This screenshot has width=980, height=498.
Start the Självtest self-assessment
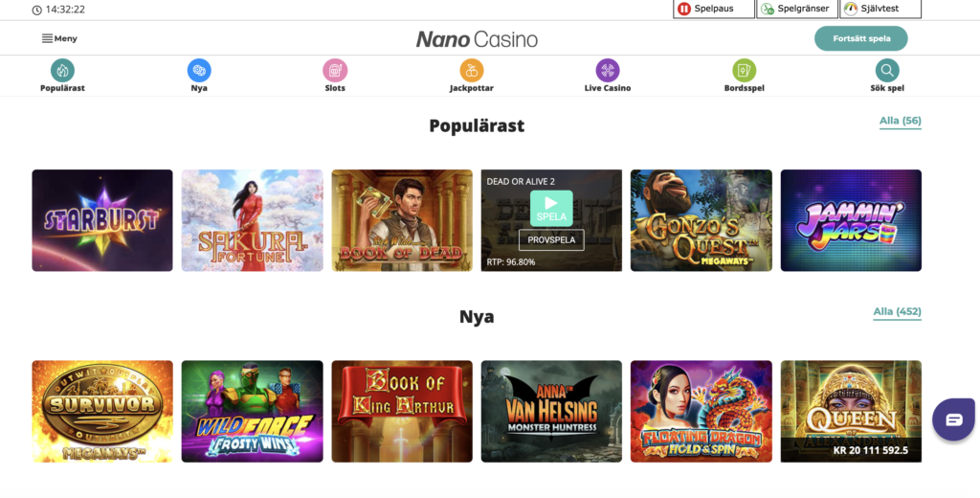880,9
